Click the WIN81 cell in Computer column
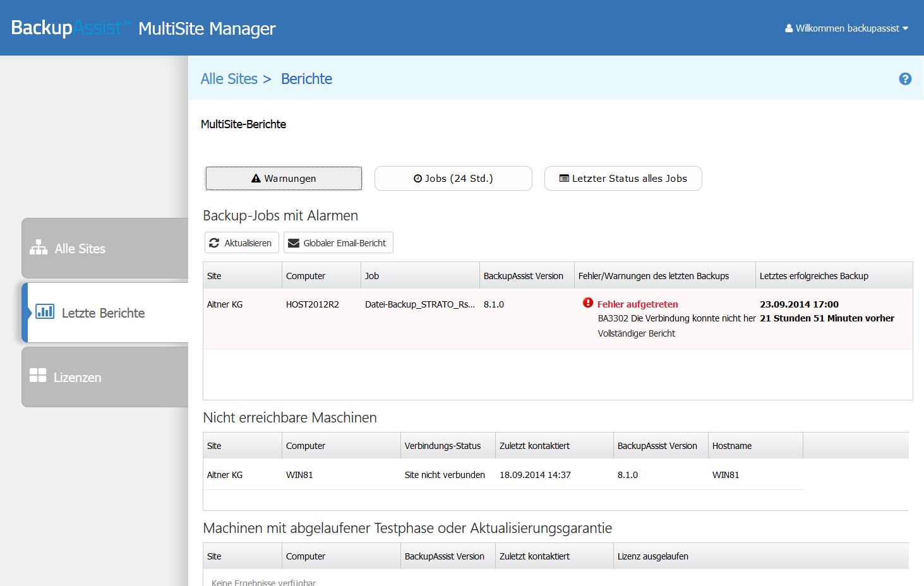Viewport: 924px width, 586px height. point(299,475)
